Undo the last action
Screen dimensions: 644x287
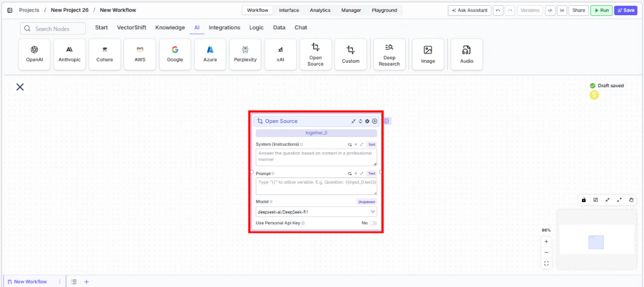(x=498, y=11)
